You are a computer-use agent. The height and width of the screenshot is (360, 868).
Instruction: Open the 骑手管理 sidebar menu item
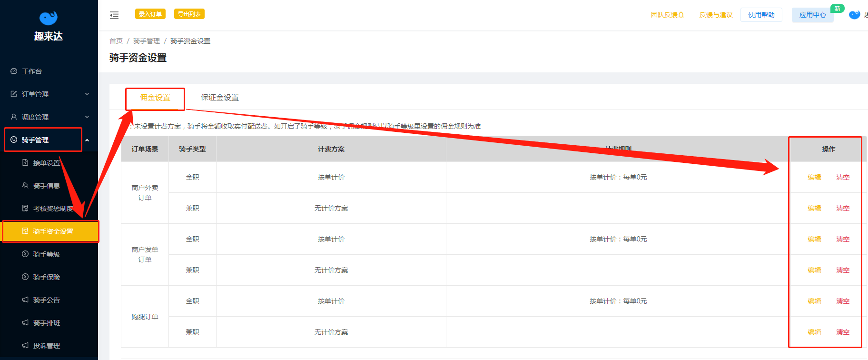(49, 140)
